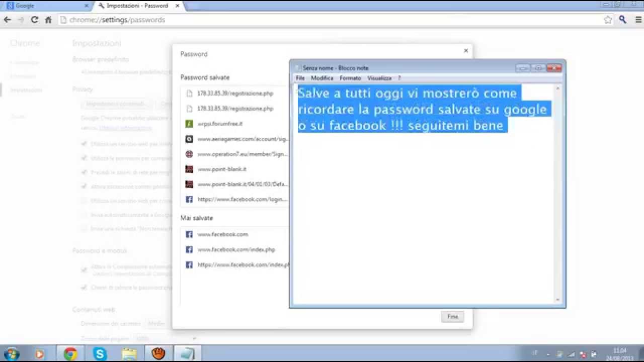Screen dimensions: 644x362
Task: Switch to the Google tab
Action: (x=46, y=6)
